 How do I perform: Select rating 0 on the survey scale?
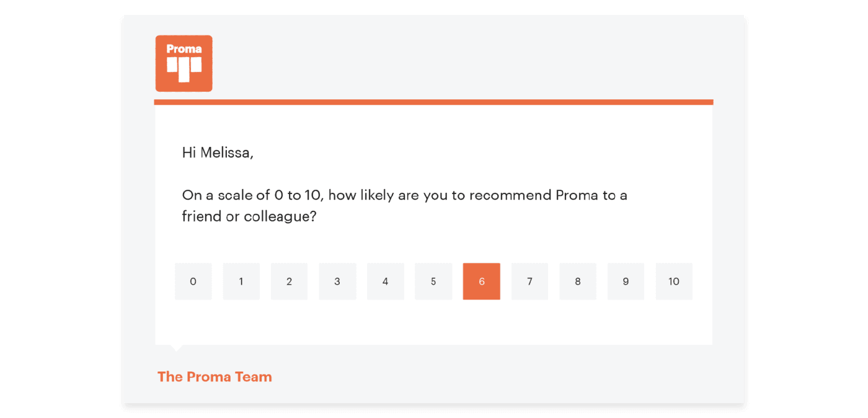(193, 281)
